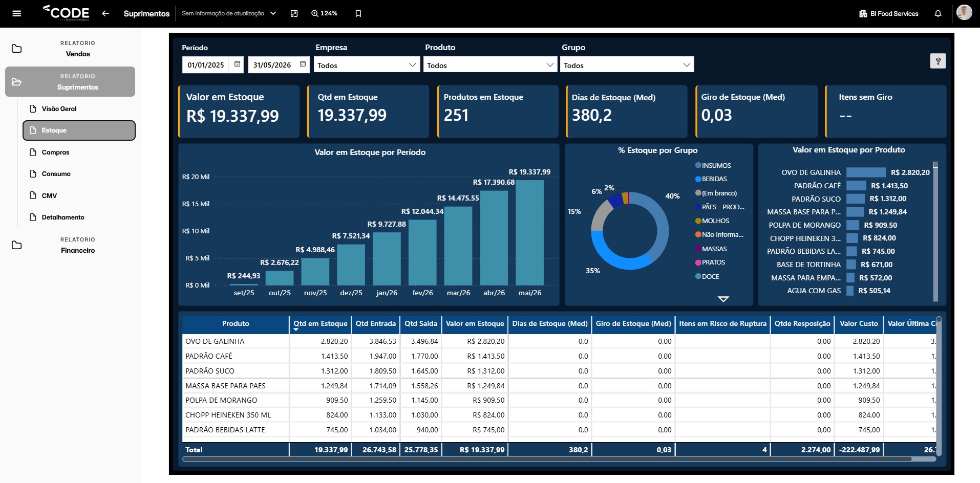Select the PADRÃO CAFÉ table row
980x483 pixels.
pyautogui.click(x=559, y=356)
